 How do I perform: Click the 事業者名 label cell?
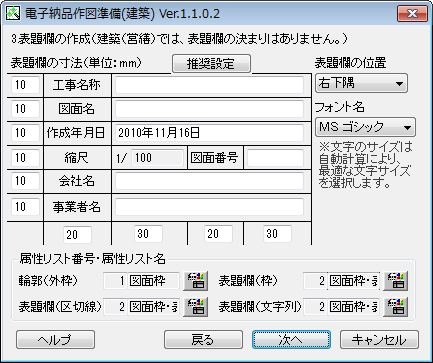[77, 207]
